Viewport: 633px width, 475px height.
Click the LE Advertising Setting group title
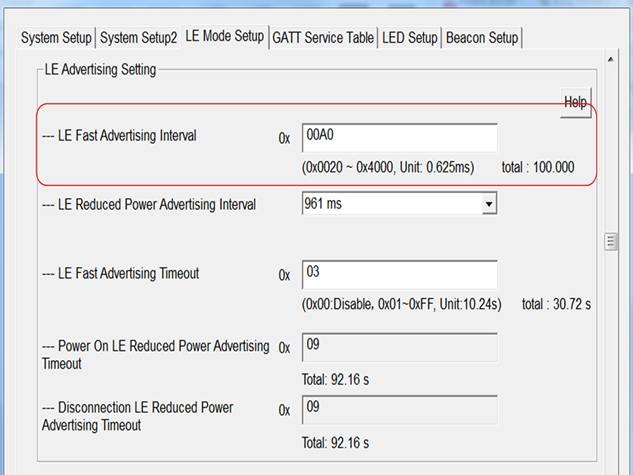tap(100, 69)
